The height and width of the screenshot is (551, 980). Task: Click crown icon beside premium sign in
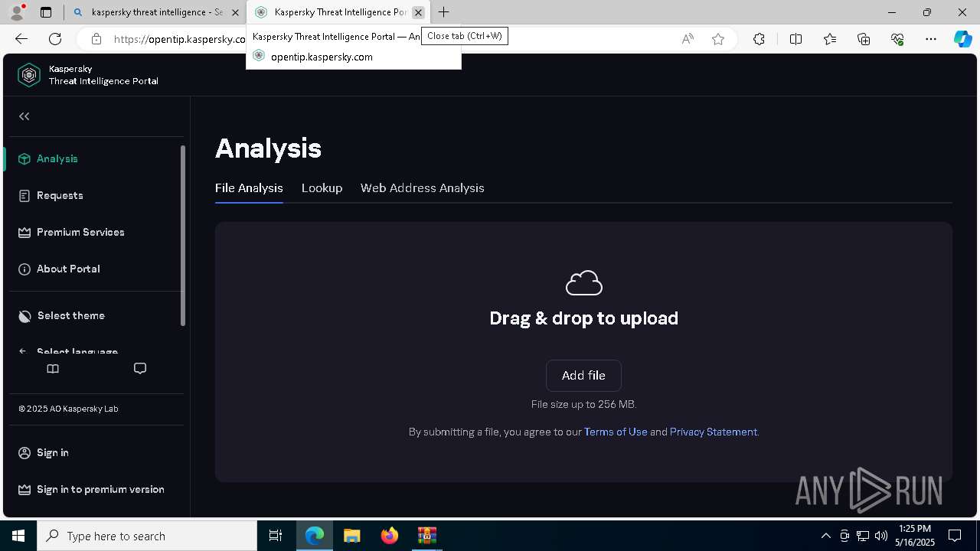[24, 489]
